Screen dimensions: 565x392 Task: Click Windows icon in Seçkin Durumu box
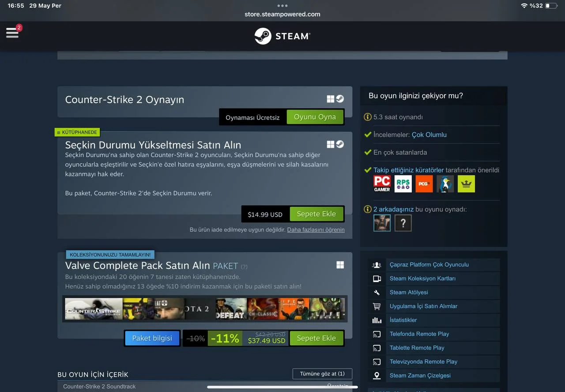coord(331,144)
